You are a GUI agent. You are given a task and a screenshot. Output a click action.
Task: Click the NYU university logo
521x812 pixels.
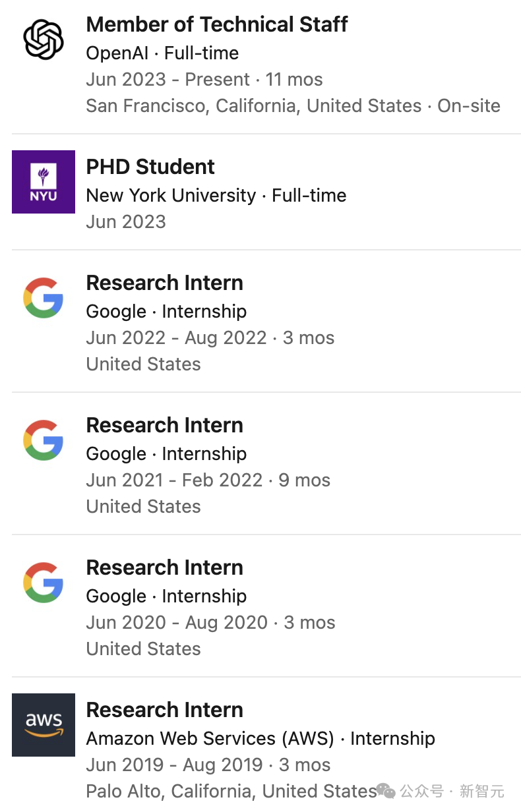(44, 182)
